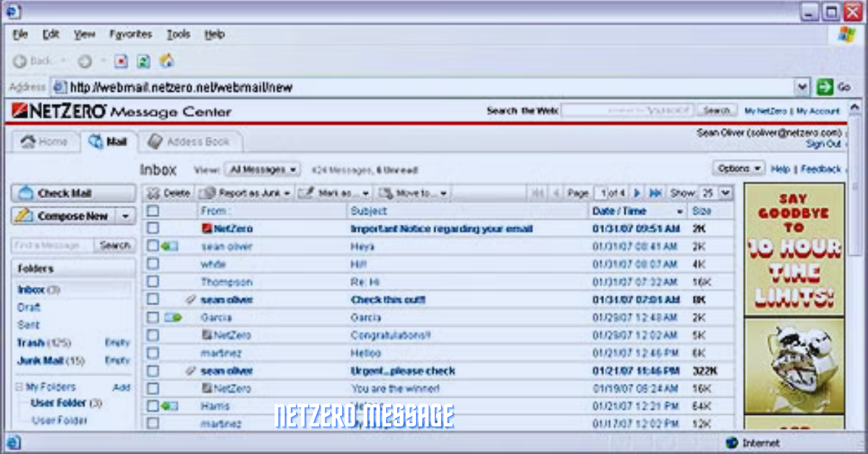Image resolution: width=868 pixels, height=454 pixels.
Task: Click the browser Forward arrow icon
Action: [85, 61]
